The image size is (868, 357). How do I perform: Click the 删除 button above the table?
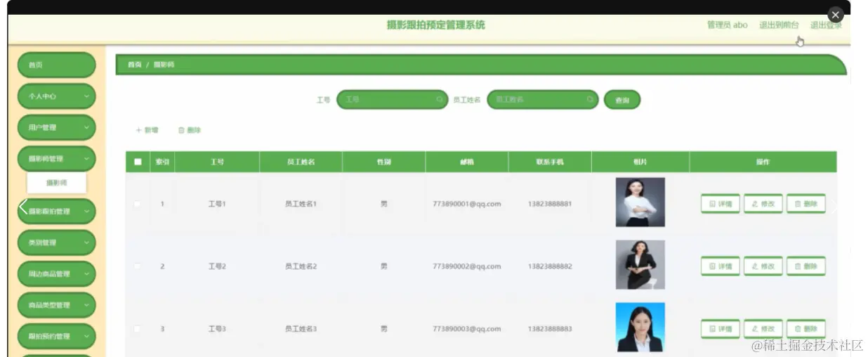[190, 130]
